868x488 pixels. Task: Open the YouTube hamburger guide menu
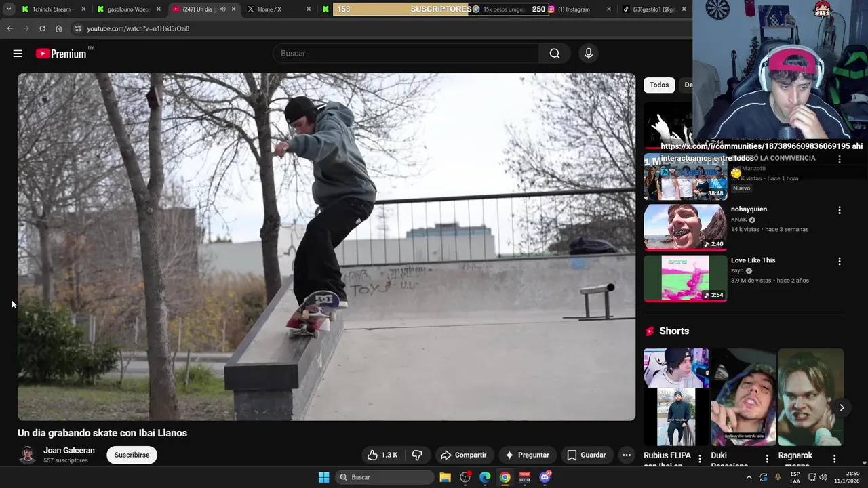point(18,54)
